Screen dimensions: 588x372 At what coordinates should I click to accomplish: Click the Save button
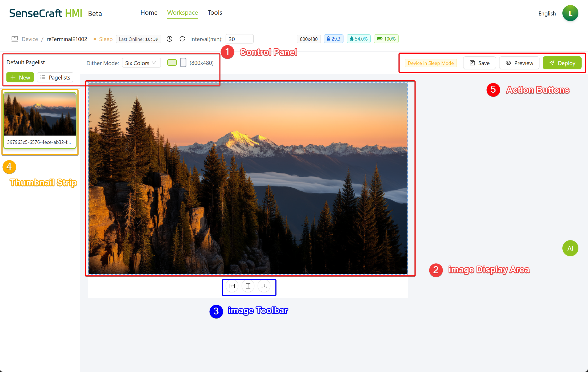pos(479,63)
